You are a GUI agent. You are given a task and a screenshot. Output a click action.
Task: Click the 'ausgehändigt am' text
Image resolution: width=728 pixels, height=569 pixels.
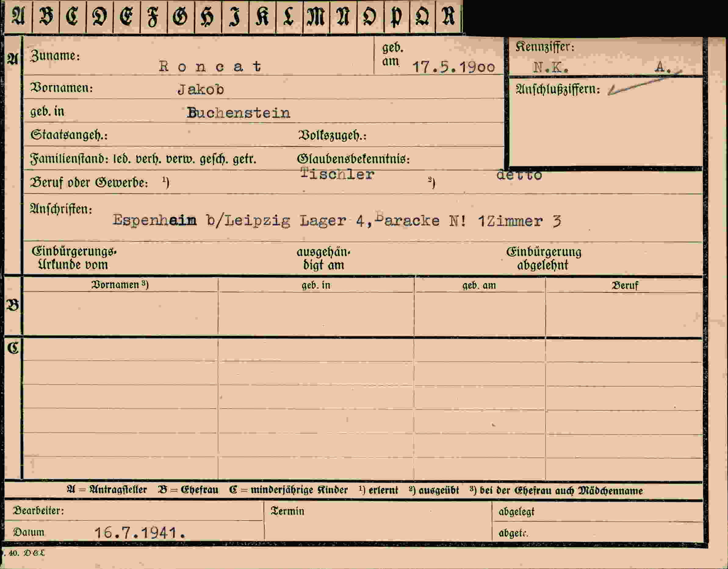click(323, 259)
